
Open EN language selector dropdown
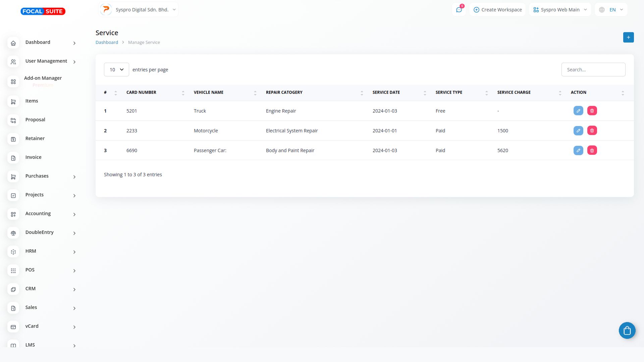(611, 10)
